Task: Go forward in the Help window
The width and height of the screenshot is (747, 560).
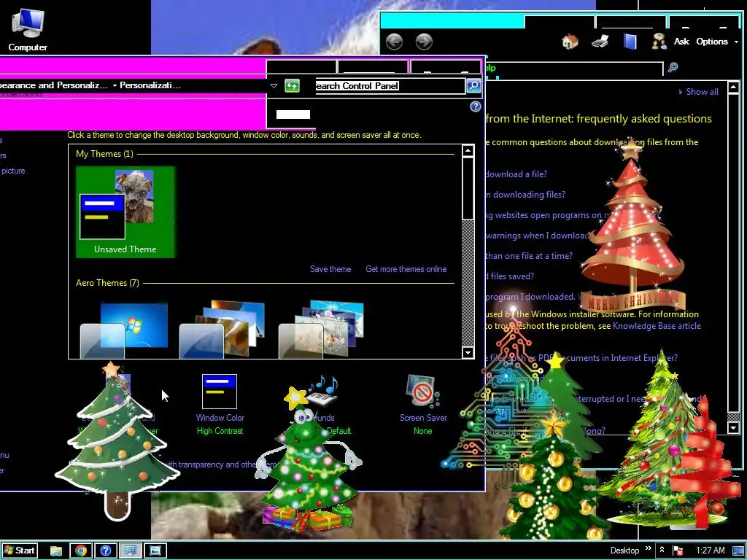Action: (x=424, y=42)
